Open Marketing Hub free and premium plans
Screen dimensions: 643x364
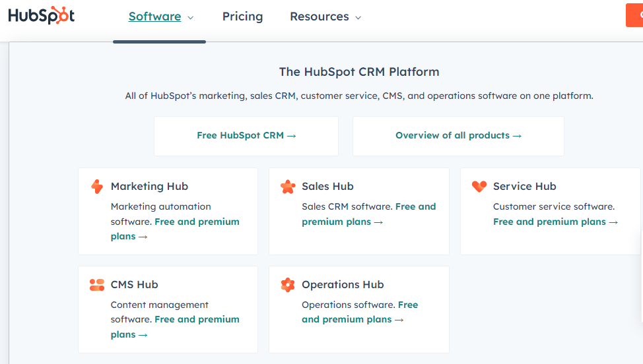175,229
